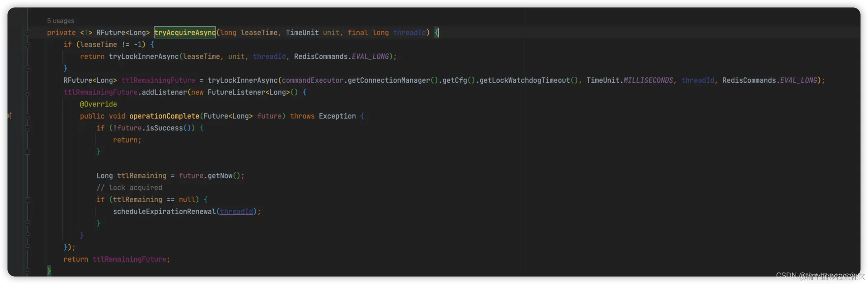Image resolution: width=868 pixels, height=284 pixels.
Task: Click the 'throws' keyword
Action: tap(302, 116)
